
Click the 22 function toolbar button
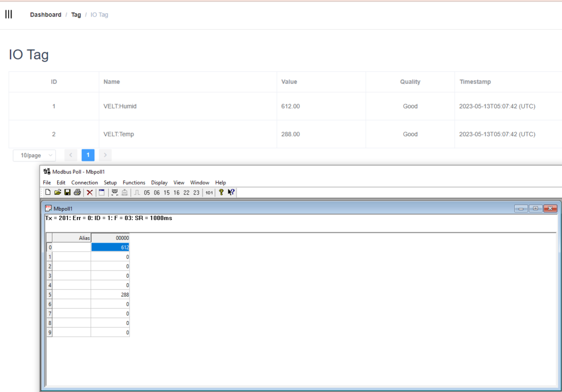pos(187,193)
